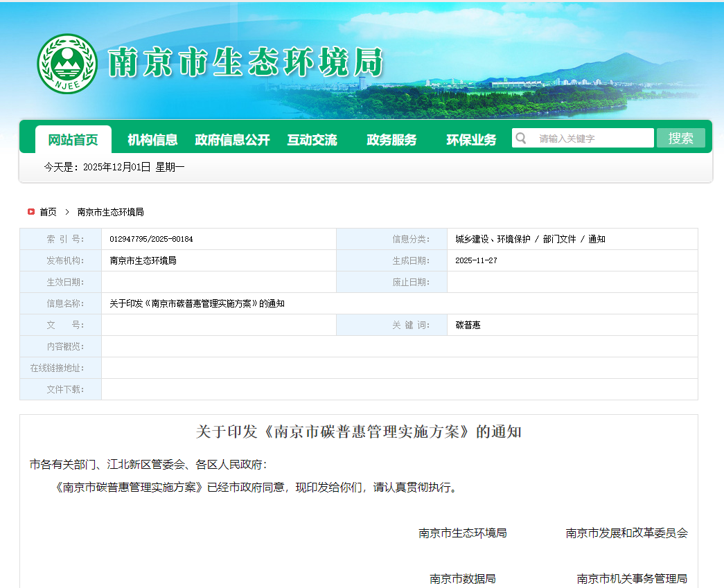The height and width of the screenshot is (588, 724).
Task: Focus the 请输入关键字 search field
Action: pyautogui.click(x=592, y=139)
